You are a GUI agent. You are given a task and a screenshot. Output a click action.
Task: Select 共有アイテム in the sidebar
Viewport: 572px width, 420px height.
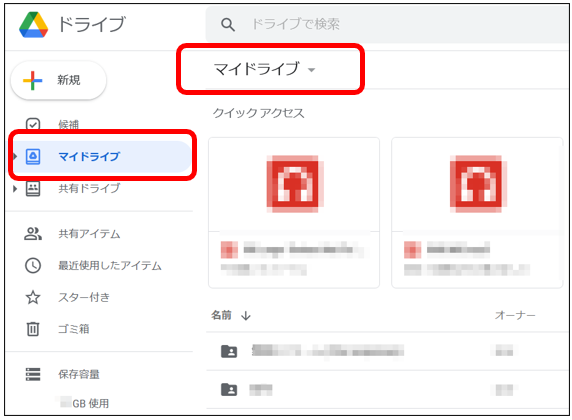[89, 234]
